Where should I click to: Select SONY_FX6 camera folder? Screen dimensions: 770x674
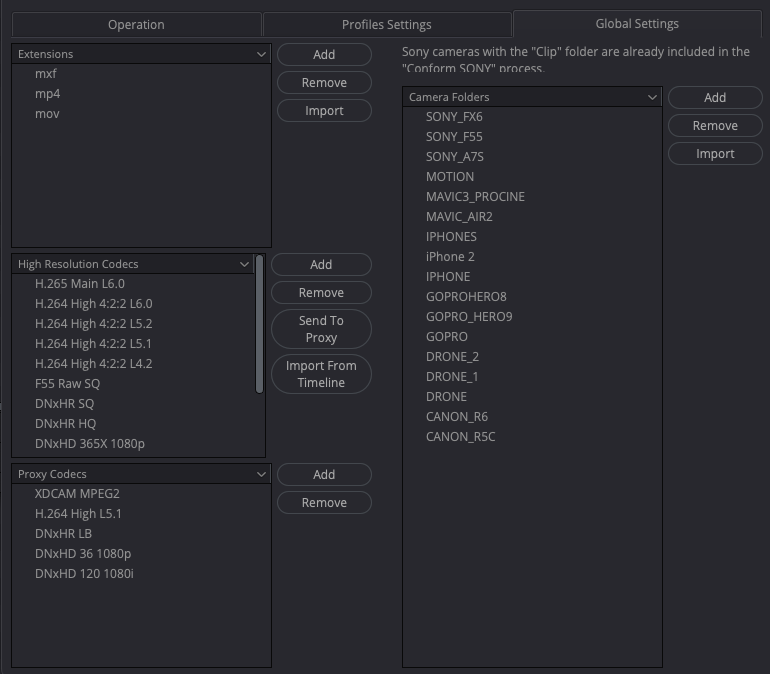point(454,117)
